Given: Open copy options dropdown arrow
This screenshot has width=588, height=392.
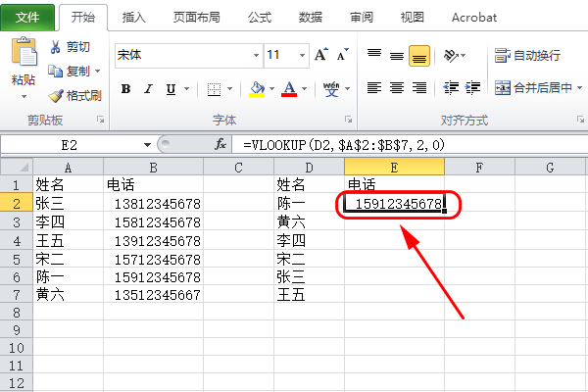Looking at the screenshot, I should point(98,71).
